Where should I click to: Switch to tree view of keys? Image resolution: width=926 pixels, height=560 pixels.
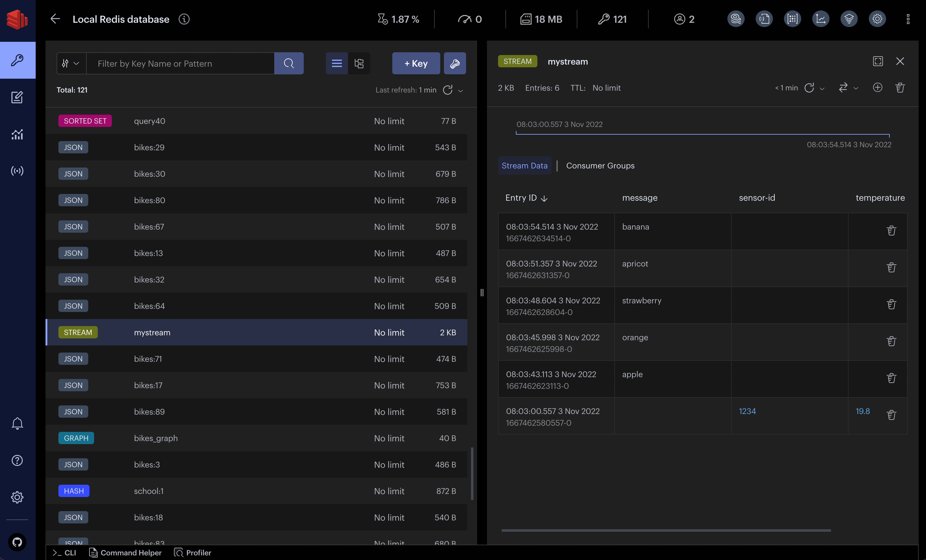[359, 63]
